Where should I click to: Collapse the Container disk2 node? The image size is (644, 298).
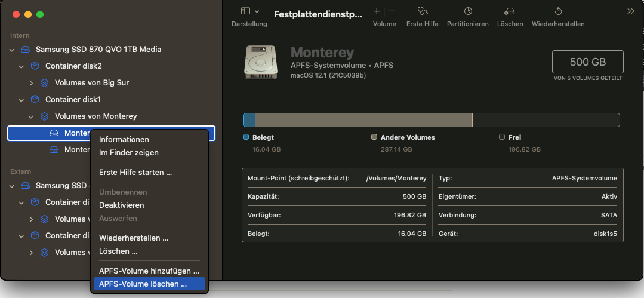[21, 66]
